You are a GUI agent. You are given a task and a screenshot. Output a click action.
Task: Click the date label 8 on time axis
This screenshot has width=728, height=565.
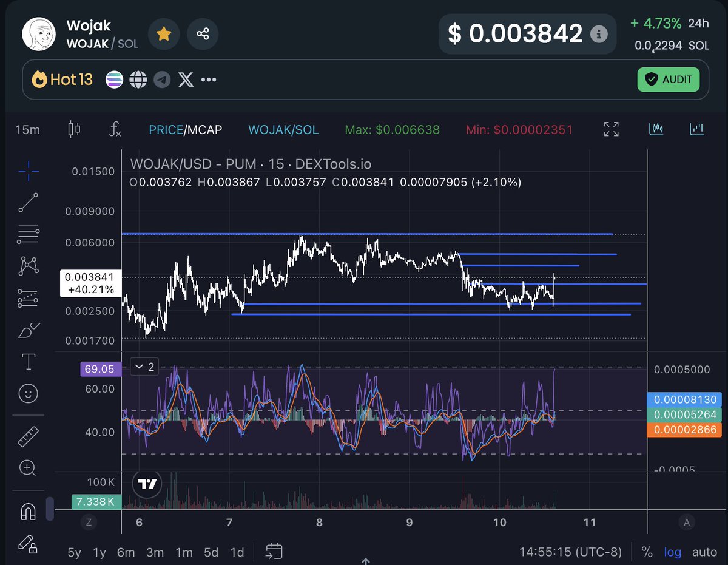click(319, 522)
